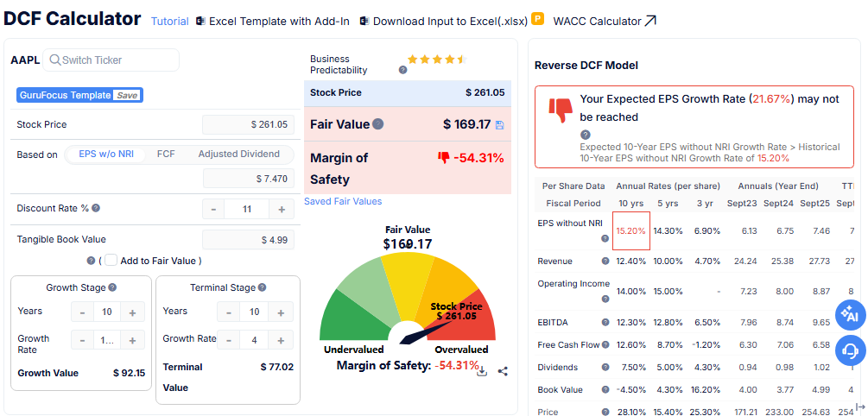Viewport: 868px width, 416px height.
Task: Open the Saved Fair Values link
Action: [343, 201]
